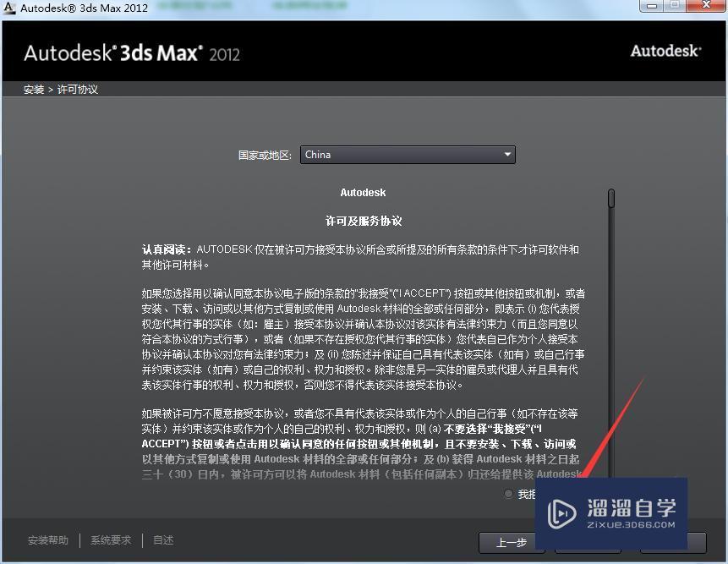Click the Autodesk A icon in the title bar
728x564 pixels.
9,8
